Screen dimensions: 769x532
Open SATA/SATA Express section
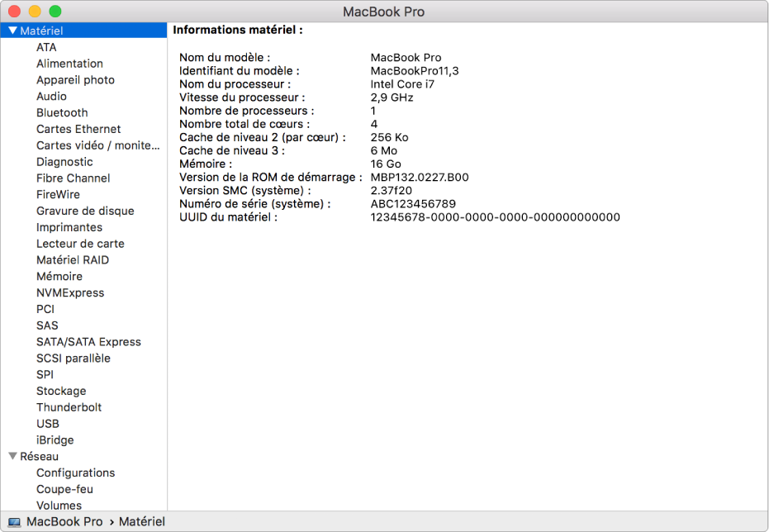pyautogui.click(x=88, y=342)
